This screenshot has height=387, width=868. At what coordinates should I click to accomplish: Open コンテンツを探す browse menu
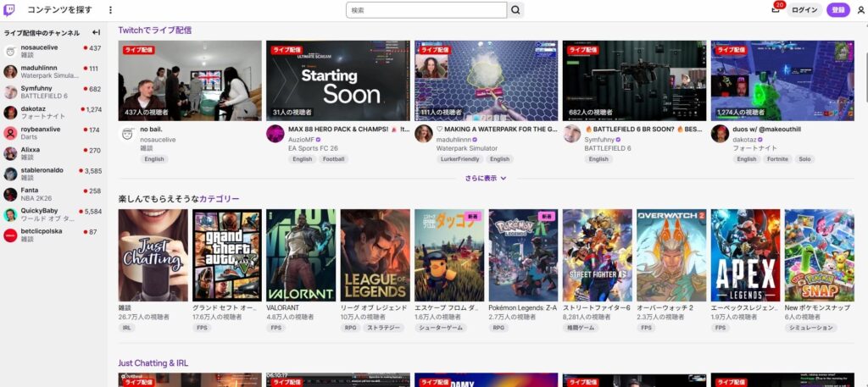(x=60, y=10)
